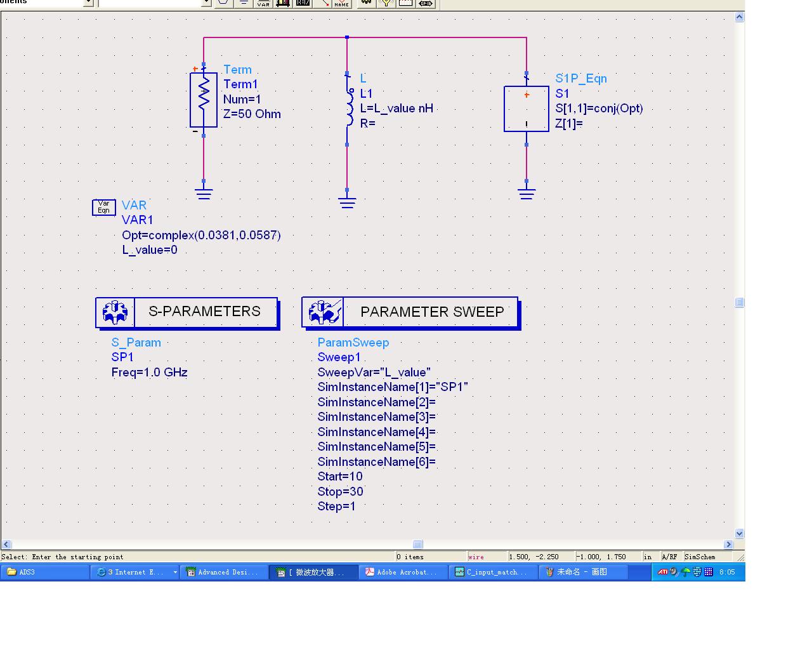The image size is (812, 650).
Task: Click the 'L_value=0' equation text
Action: coord(150,250)
